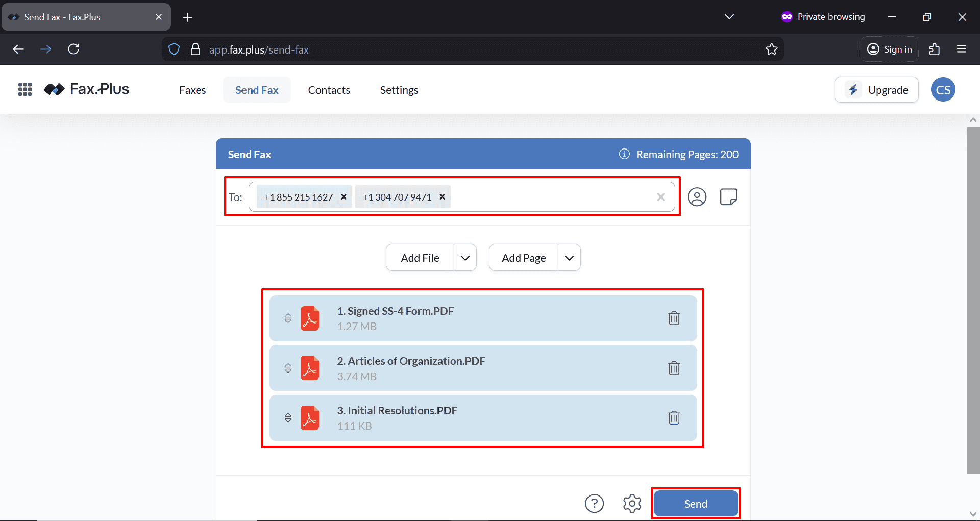Click the reorder handle on Signed SS-4 Form.PDF
The image size is (980, 521).
(x=288, y=318)
